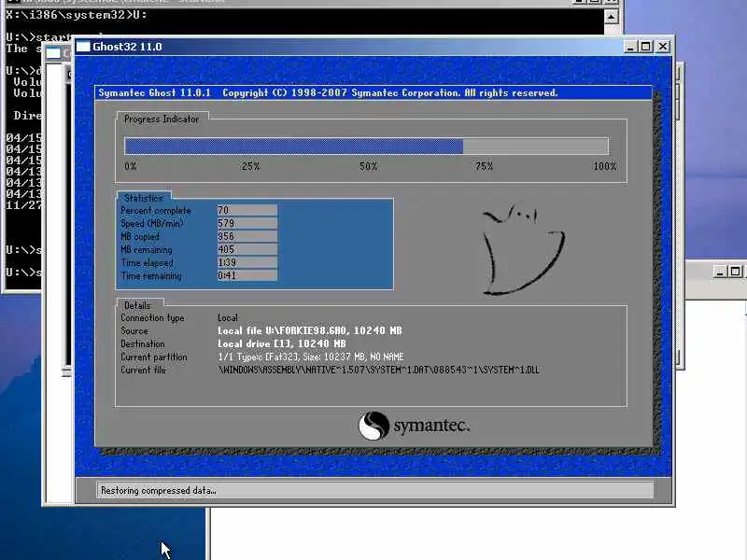Minimize the background window at right

coord(720,272)
